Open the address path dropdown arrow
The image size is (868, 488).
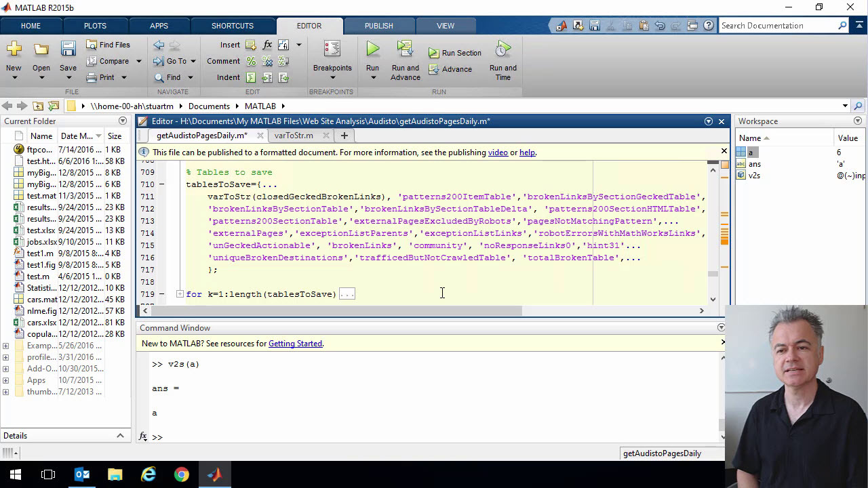pyautogui.click(x=845, y=106)
